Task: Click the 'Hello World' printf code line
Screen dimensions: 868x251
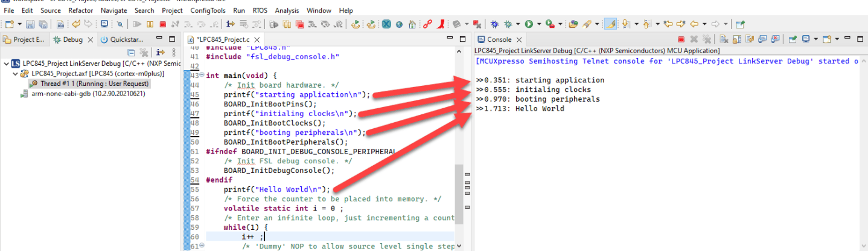Action: pyautogui.click(x=277, y=189)
